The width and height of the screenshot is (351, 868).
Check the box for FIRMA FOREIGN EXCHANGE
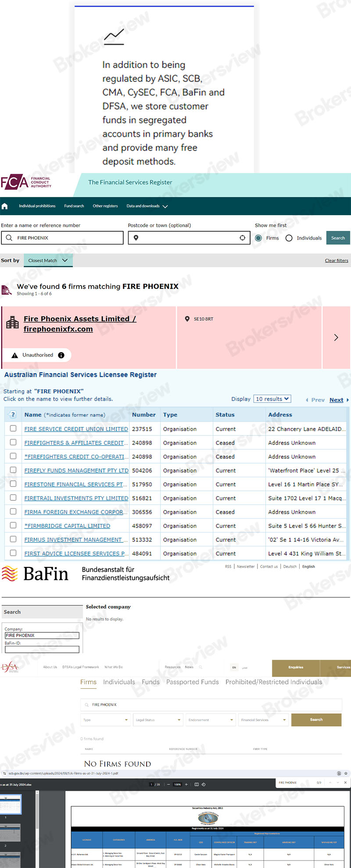pos(13,511)
